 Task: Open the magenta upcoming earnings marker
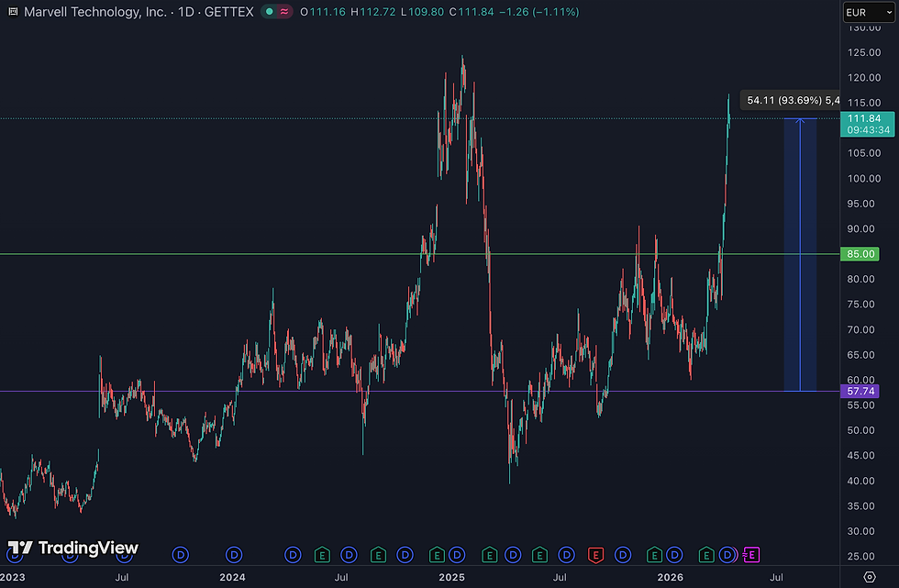(751, 555)
